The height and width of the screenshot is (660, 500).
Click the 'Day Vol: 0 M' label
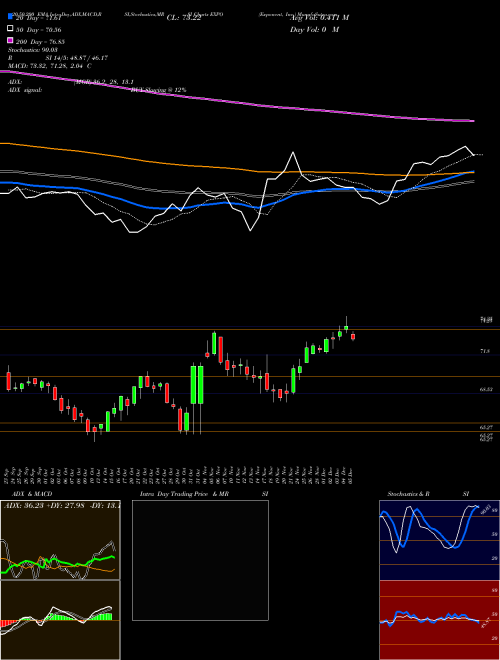click(314, 29)
